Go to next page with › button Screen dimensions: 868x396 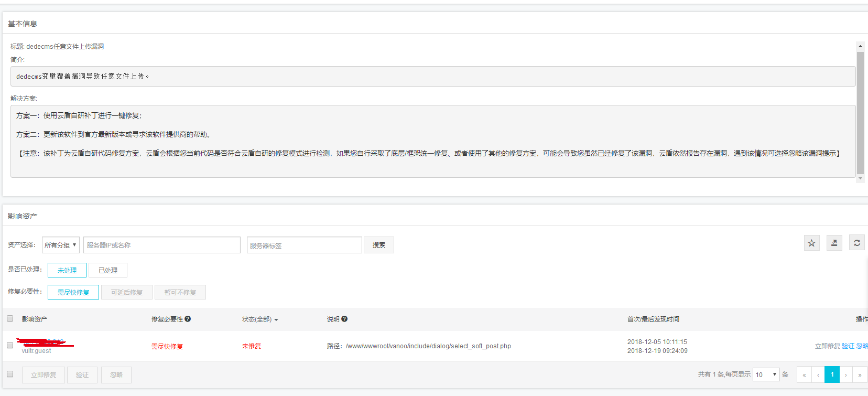point(846,374)
